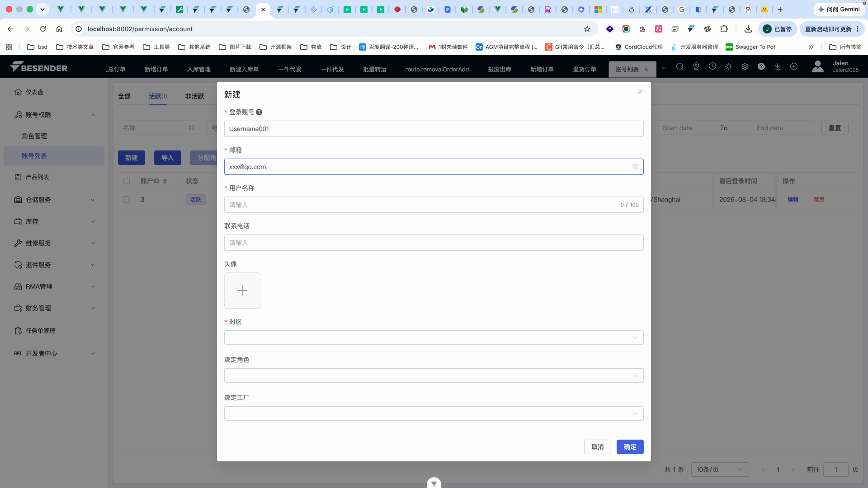The height and width of the screenshot is (488, 868).
Task: Open the route.removalOrderAdd tab
Action: 437,70
